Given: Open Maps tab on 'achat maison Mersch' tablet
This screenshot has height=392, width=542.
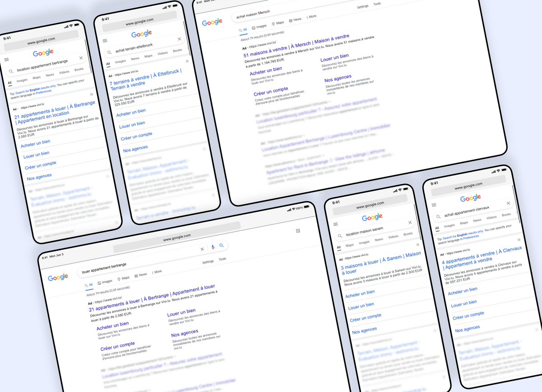Looking at the screenshot, I should click(278, 23).
